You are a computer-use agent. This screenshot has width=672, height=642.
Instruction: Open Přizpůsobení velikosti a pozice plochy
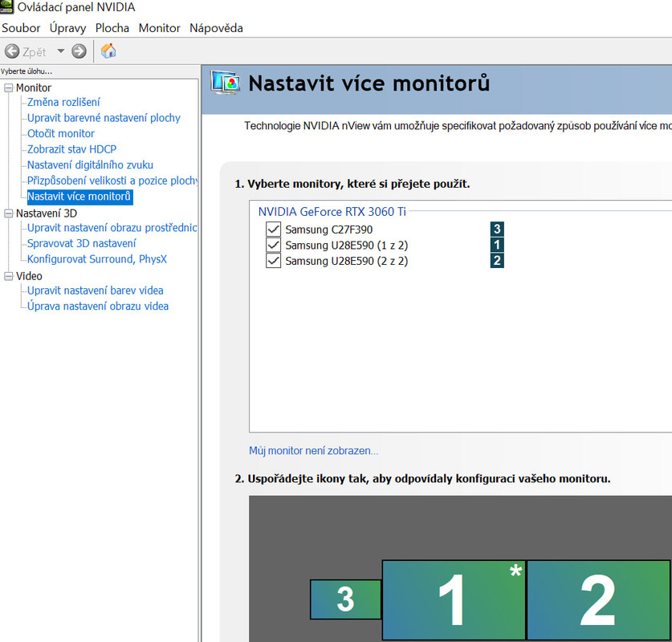(x=112, y=181)
